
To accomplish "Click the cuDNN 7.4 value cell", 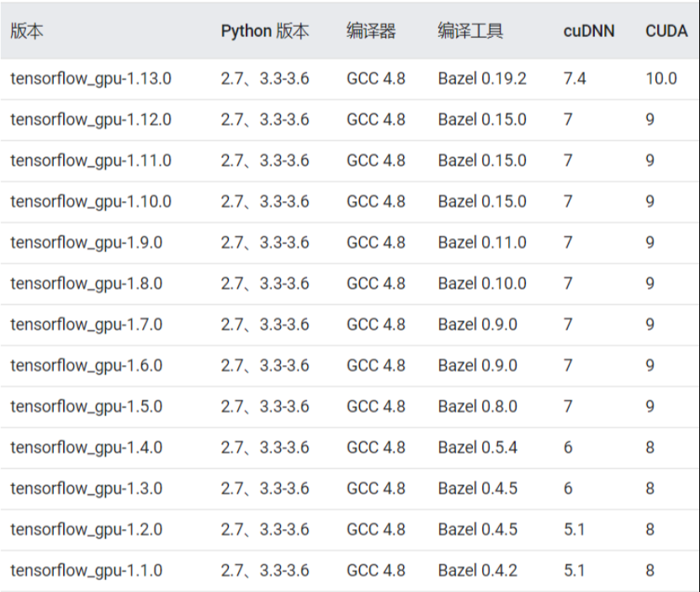I will point(575,79).
